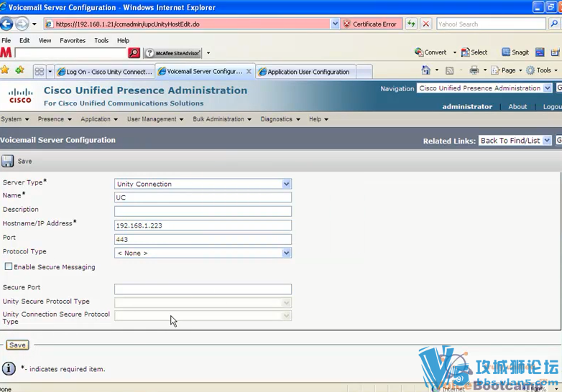Click the Name input field
Viewport: 562px width, 392px height.
click(x=203, y=197)
